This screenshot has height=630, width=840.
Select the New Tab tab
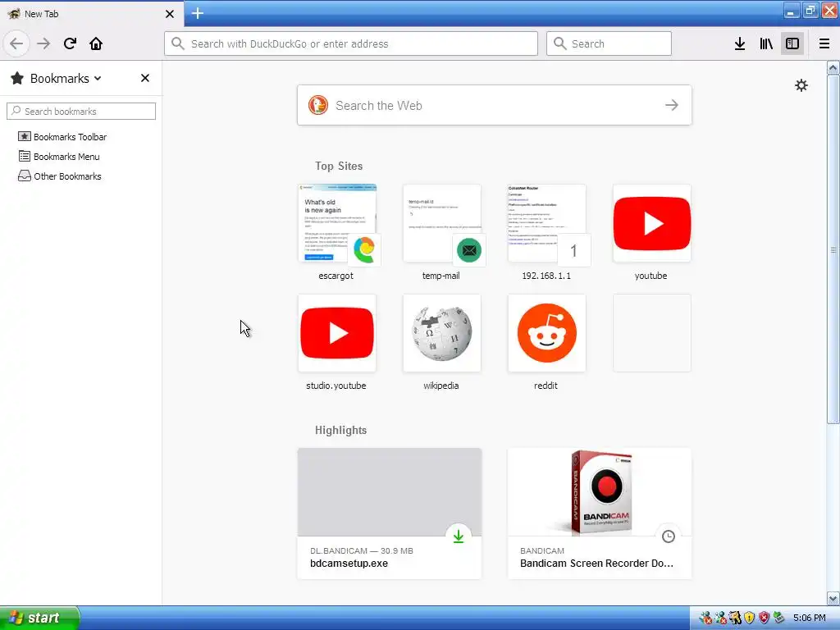(x=91, y=14)
